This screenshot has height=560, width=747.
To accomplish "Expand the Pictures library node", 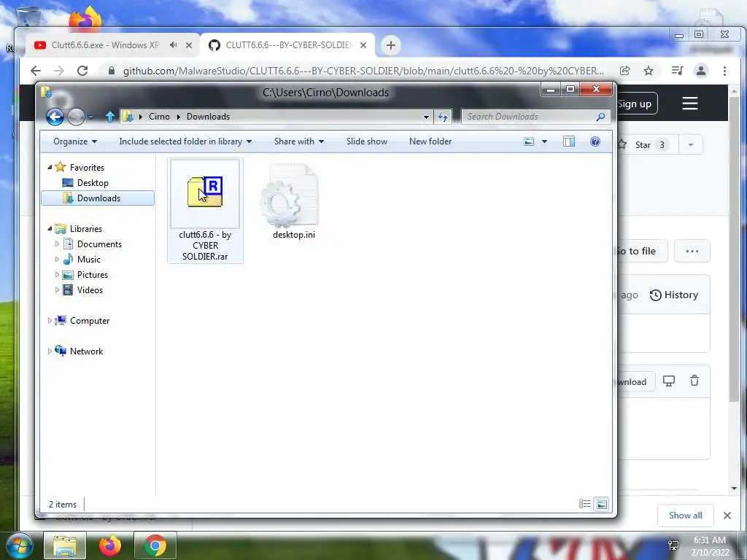I will pos(57,275).
